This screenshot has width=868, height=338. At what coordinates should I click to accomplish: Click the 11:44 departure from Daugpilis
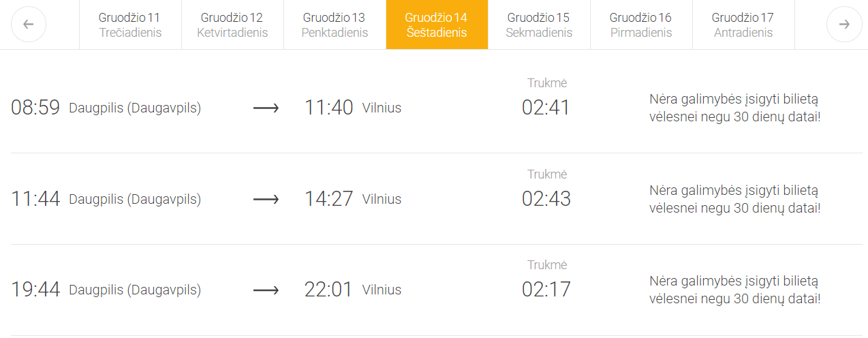[x=35, y=199]
